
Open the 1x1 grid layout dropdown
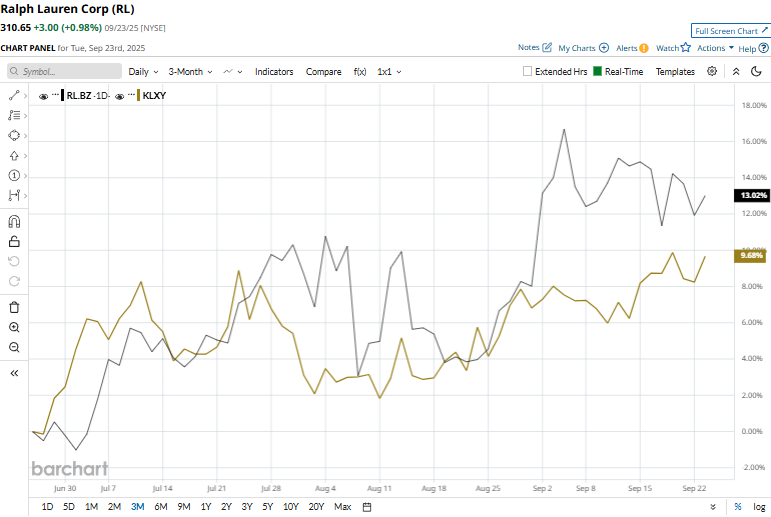(x=389, y=72)
